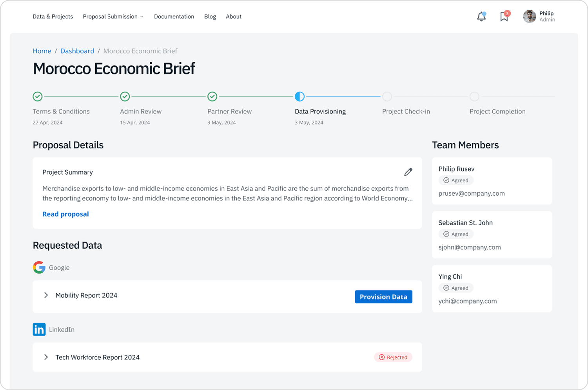The width and height of the screenshot is (588, 390).
Task: Click the Rejected status badge
Action: pyautogui.click(x=393, y=357)
